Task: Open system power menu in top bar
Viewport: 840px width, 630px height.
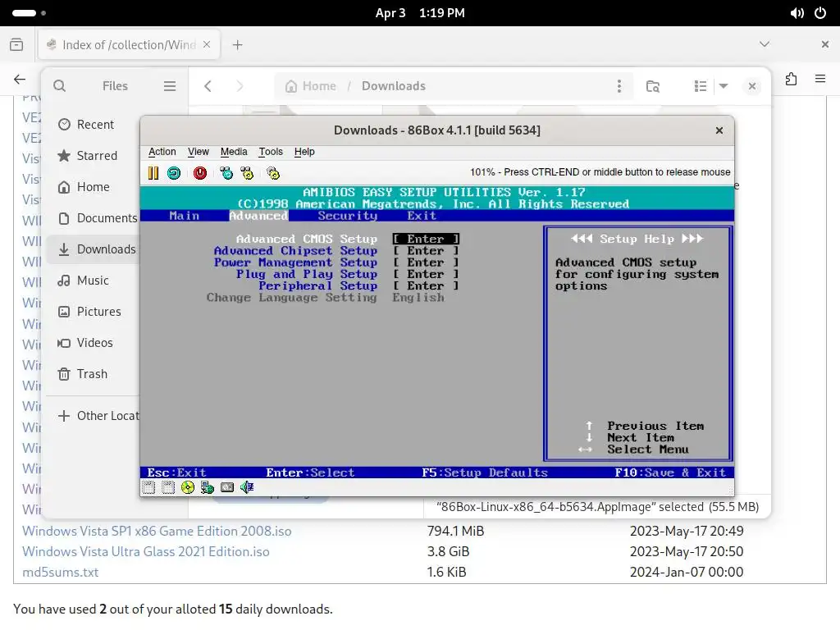Action: click(820, 13)
